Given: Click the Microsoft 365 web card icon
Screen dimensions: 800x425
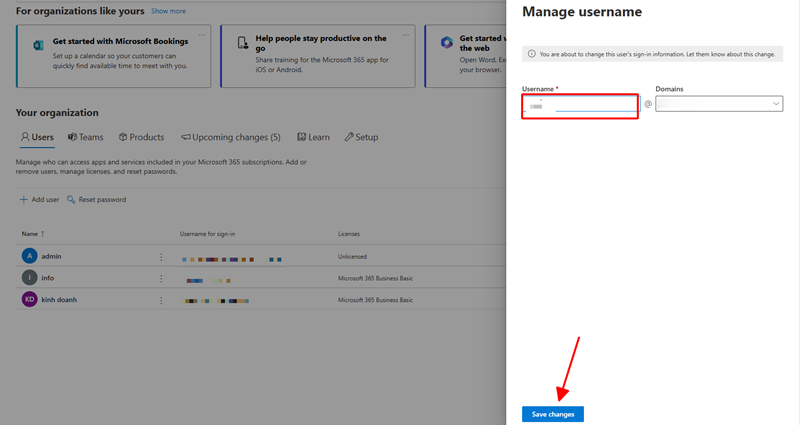Looking at the screenshot, I should tap(445, 43).
